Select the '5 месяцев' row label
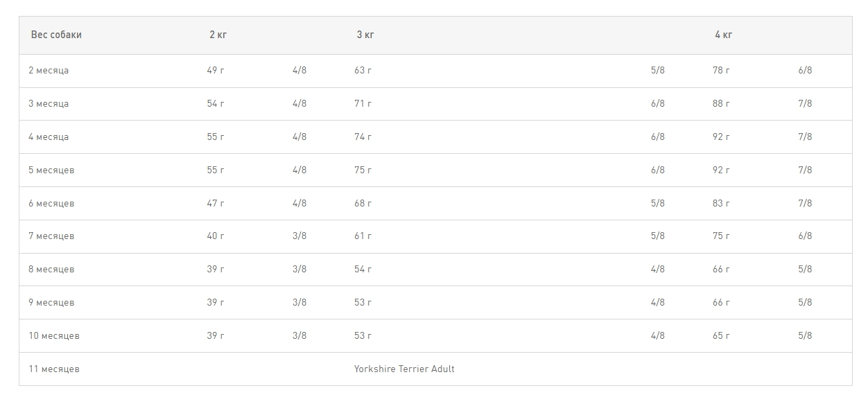The image size is (868, 404). coord(51,170)
